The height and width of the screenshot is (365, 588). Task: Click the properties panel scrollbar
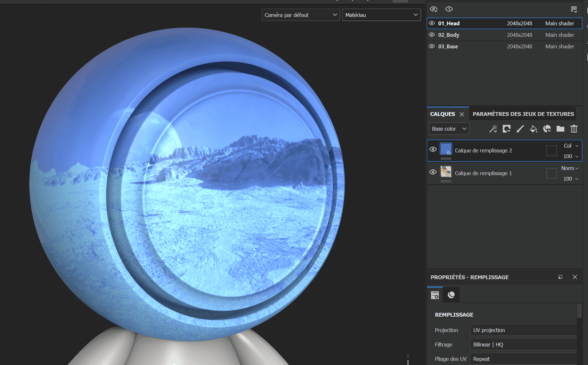pos(579,311)
